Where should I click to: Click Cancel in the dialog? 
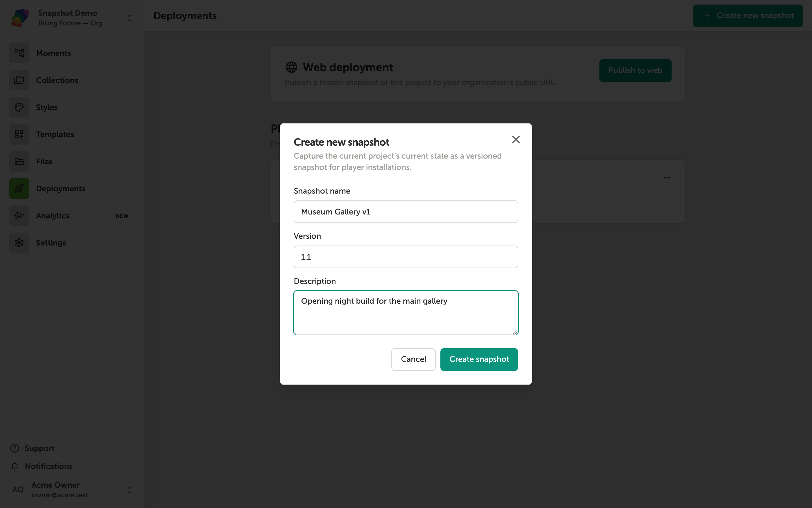(413, 359)
